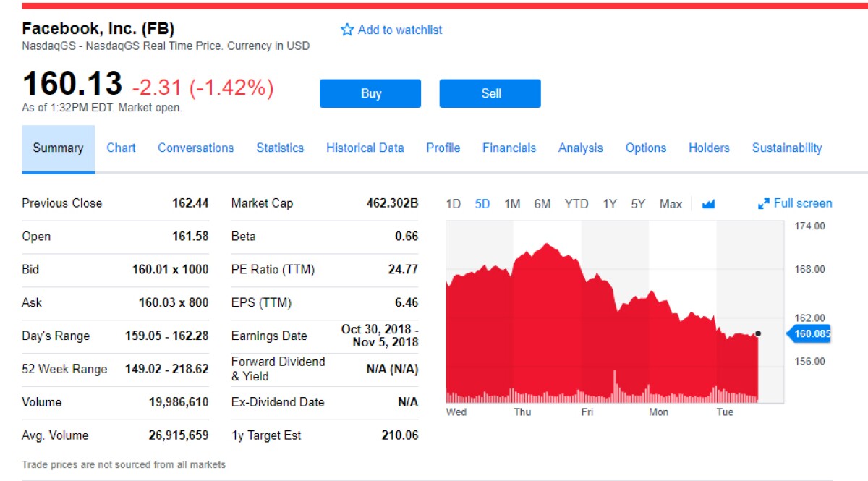Screen dimensions: 868x481
Task: Switch to the Analysis tab
Action: pos(580,148)
